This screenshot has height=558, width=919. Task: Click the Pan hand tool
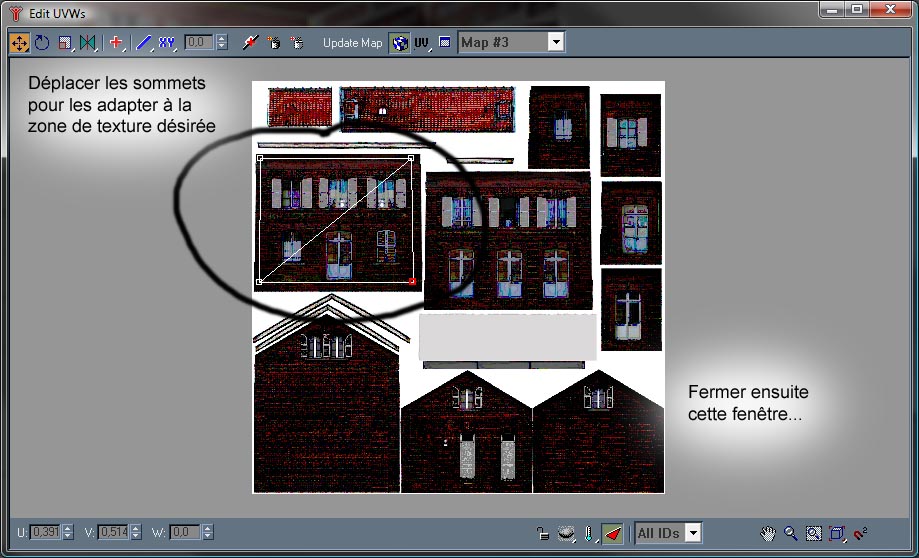coord(768,533)
